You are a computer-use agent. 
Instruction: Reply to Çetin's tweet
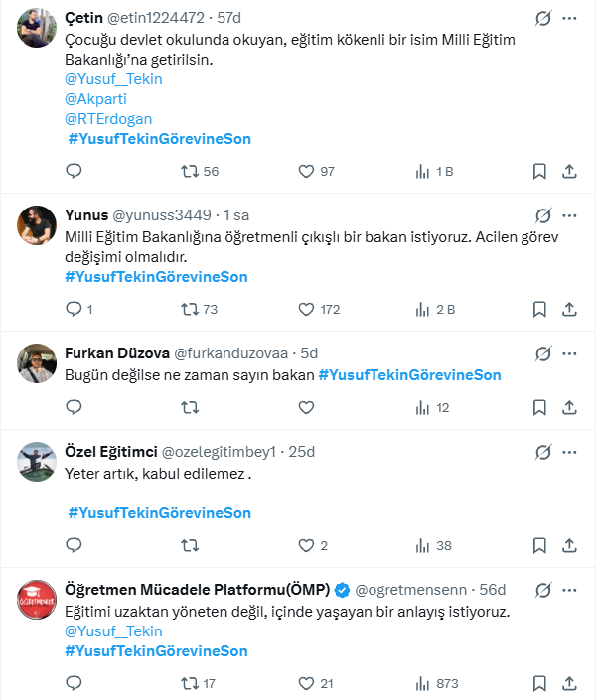tap(74, 171)
